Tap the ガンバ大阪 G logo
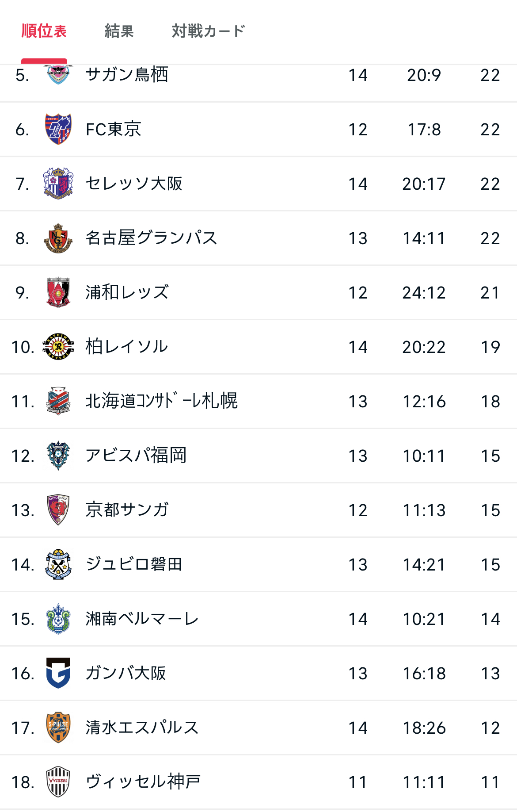 (58, 673)
